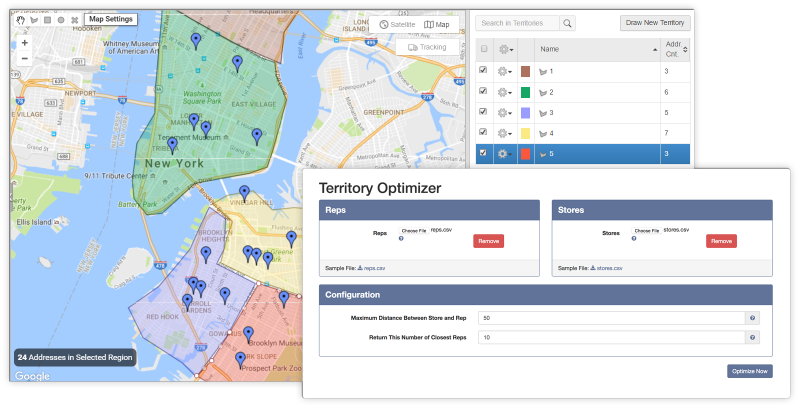
Task: Zoom out the map with minus button
Action: coord(24,58)
